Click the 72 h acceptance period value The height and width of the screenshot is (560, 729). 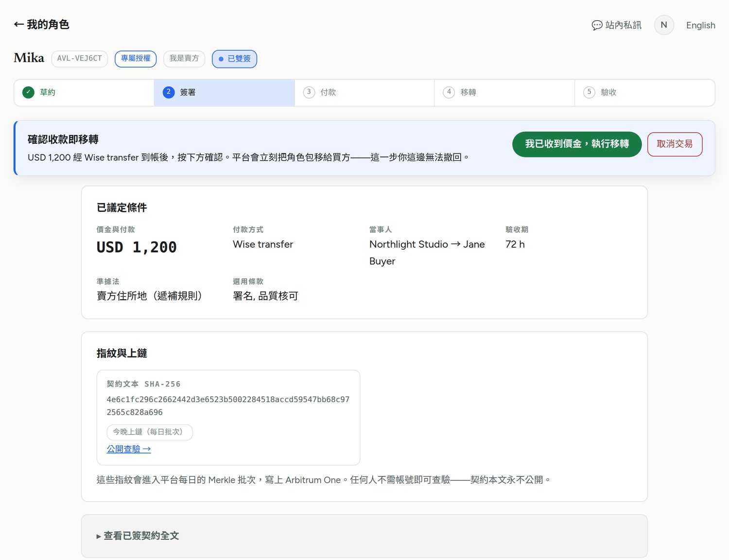pos(515,244)
